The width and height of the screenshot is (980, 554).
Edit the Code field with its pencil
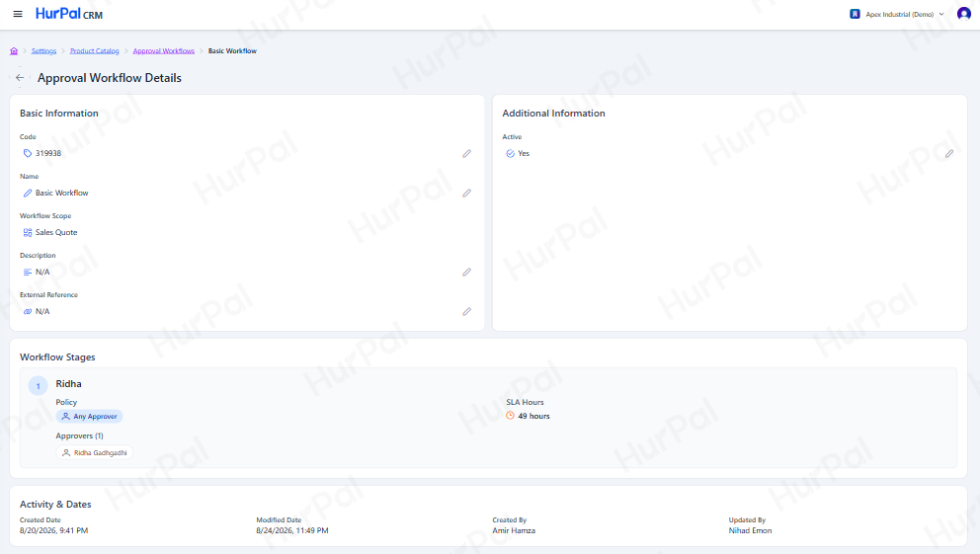coord(467,154)
